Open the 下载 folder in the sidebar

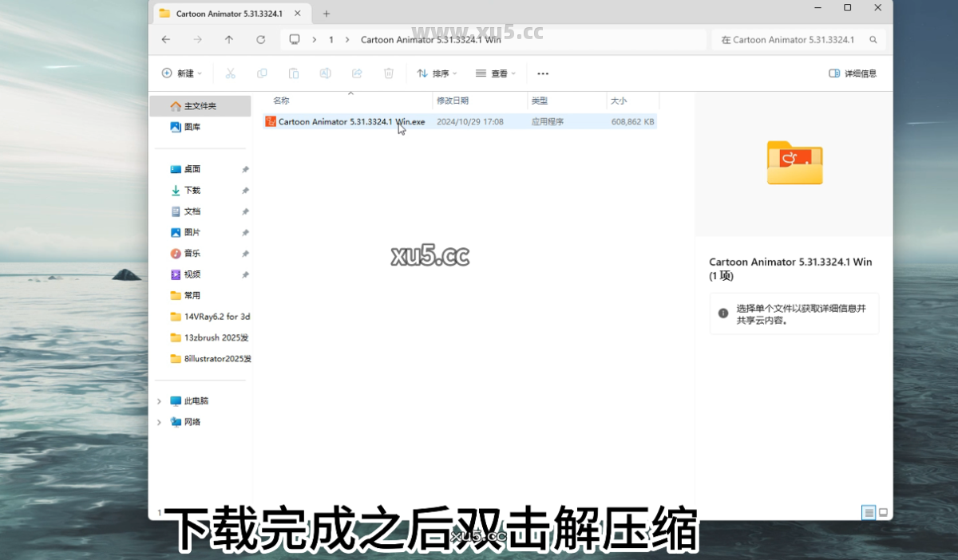click(x=191, y=190)
